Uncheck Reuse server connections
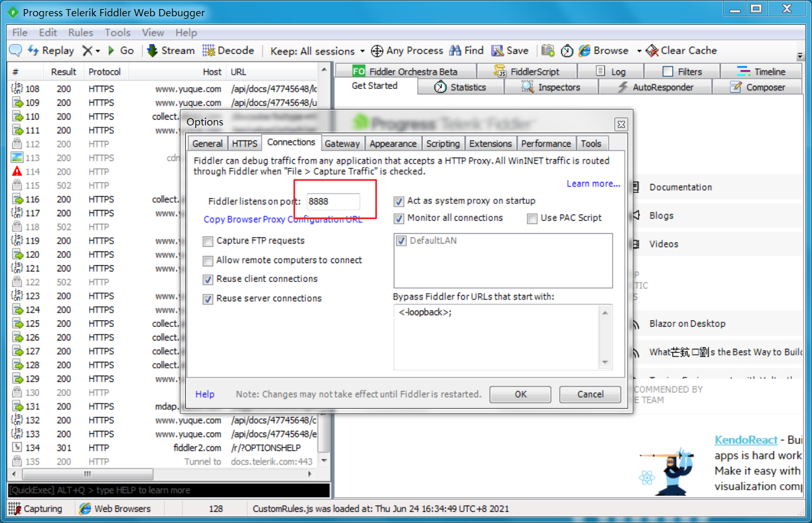 (208, 299)
